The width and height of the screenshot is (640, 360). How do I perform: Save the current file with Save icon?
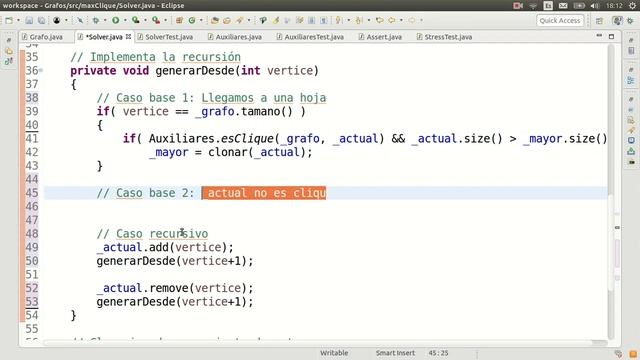tap(29, 20)
